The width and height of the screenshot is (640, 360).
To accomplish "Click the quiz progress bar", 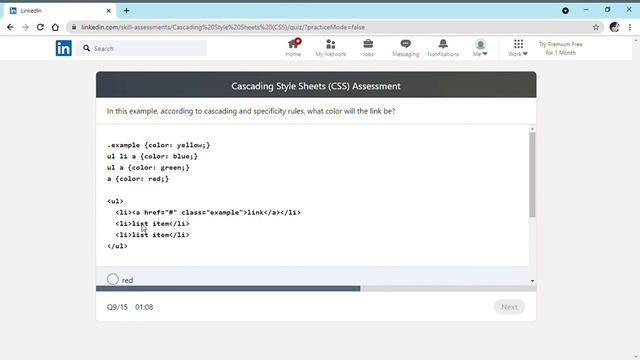I will pos(316,289).
